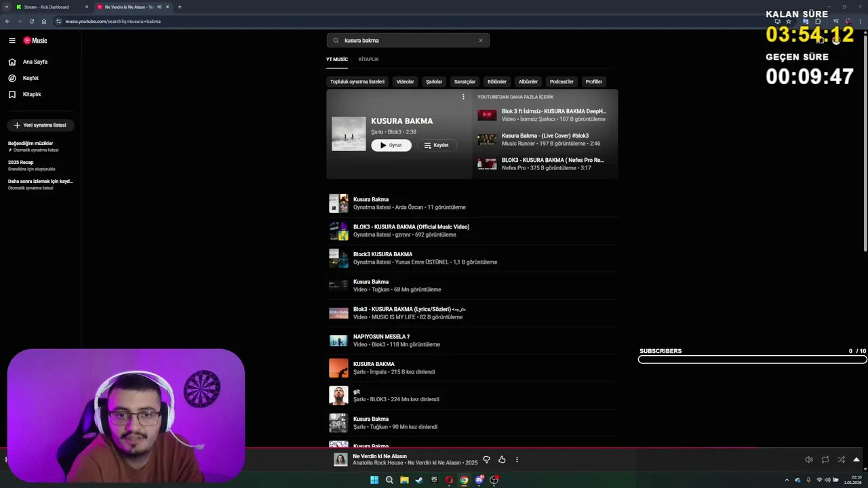Open the player bar three-dot options menu
The image size is (868, 488).
[x=517, y=460]
